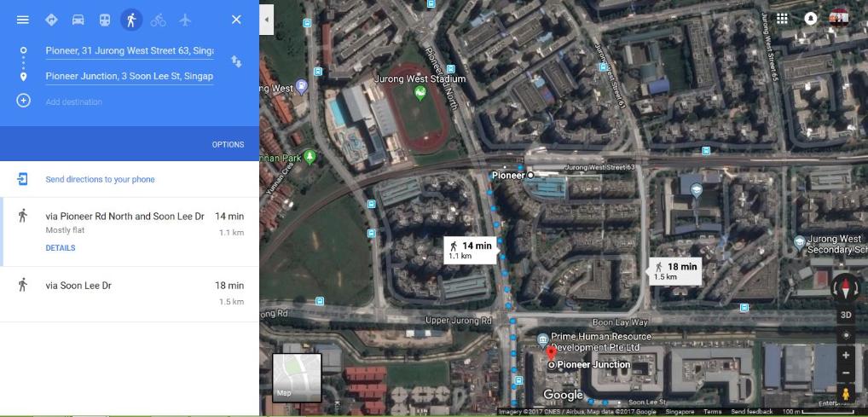Select transit travel mode
The height and width of the screenshot is (417, 868).
[105, 20]
